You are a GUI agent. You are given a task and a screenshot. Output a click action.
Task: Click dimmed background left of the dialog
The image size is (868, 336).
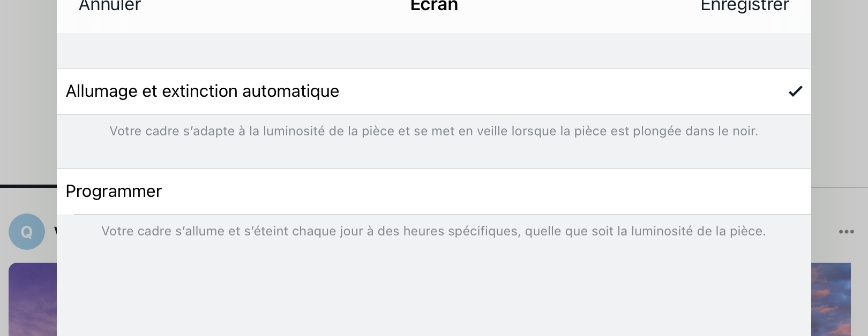28,91
